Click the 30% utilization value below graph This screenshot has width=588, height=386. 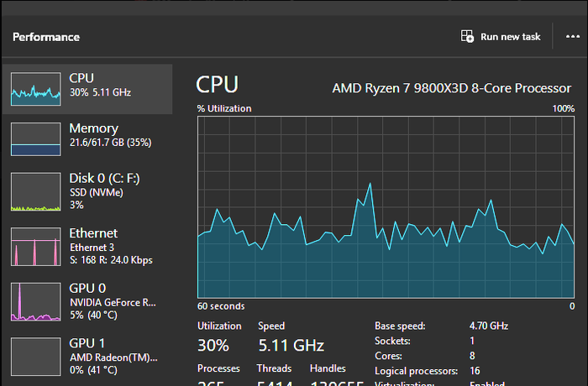(x=213, y=345)
